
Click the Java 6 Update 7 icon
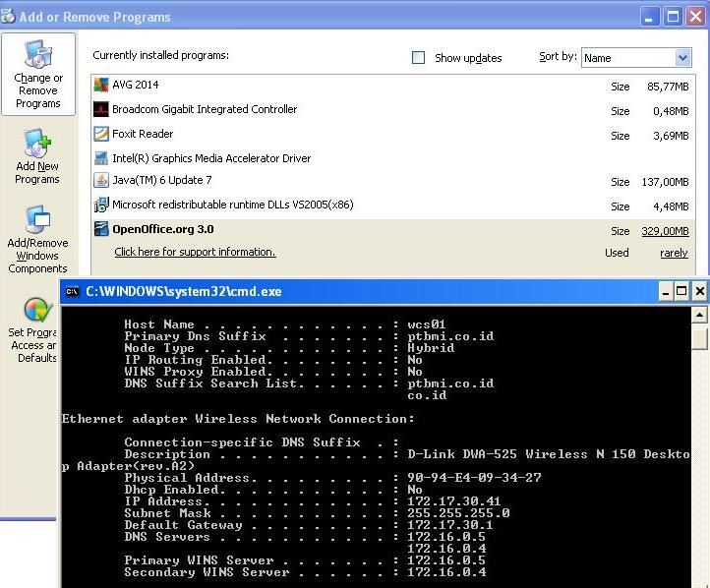pyautogui.click(x=100, y=181)
